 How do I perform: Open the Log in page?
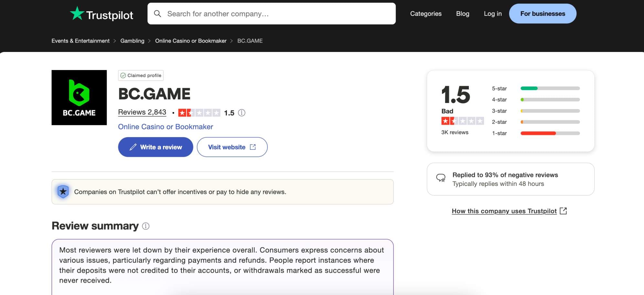click(x=493, y=14)
